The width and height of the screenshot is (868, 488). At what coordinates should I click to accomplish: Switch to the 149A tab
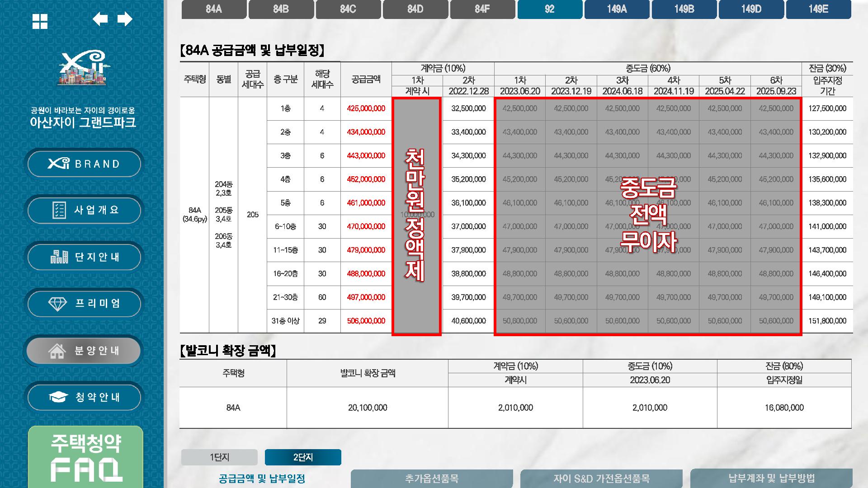pyautogui.click(x=617, y=9)
